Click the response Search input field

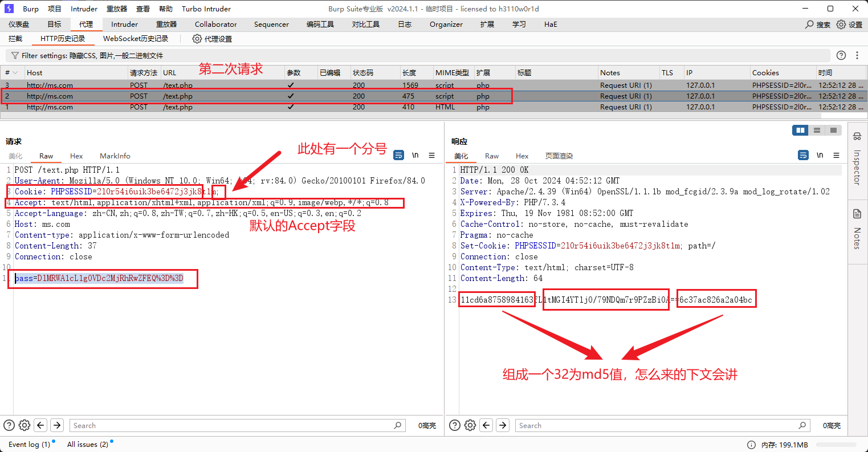pyautogui.click(x=655, y=425)
